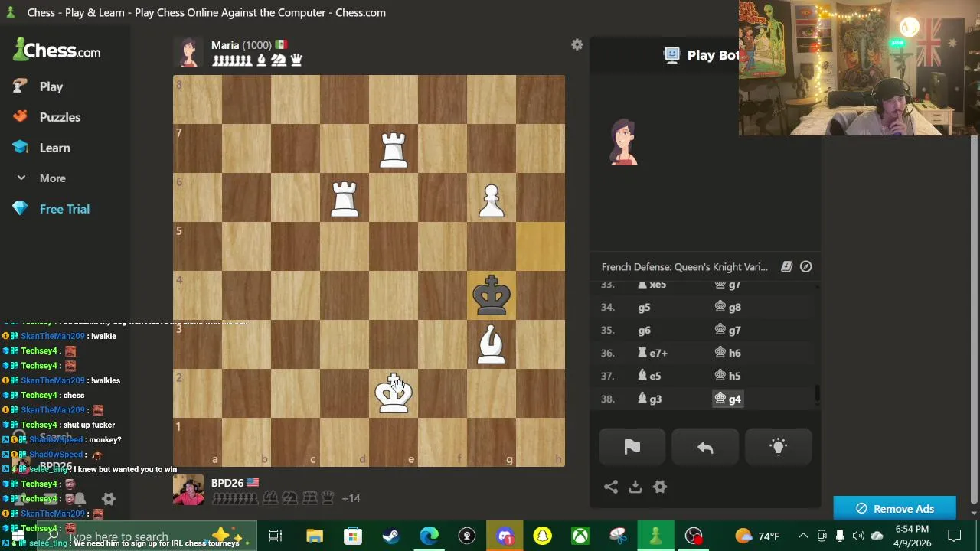Select move 34 white g5
Screen dimensions: 980x551
click(644, 307)
